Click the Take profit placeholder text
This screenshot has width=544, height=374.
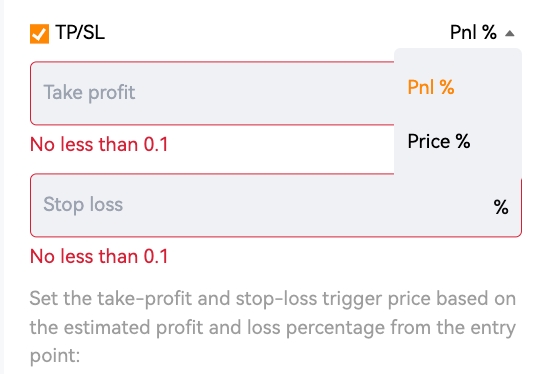(x=89, y=93)
